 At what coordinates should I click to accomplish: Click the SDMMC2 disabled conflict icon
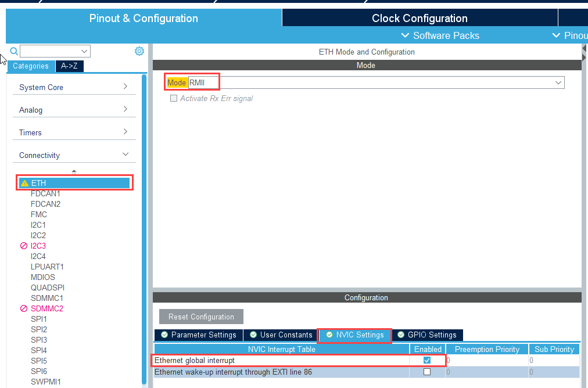click(24, 308)
